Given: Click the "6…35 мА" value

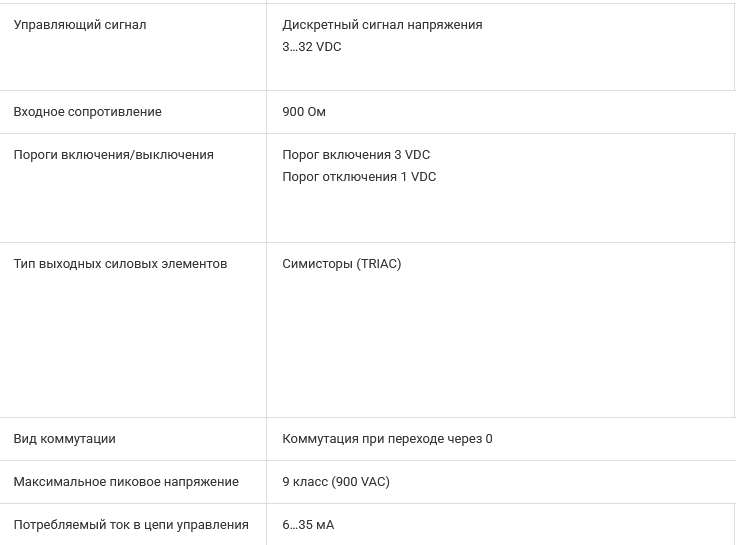Looking at the screenshot, I should click(x=308, y=525).
